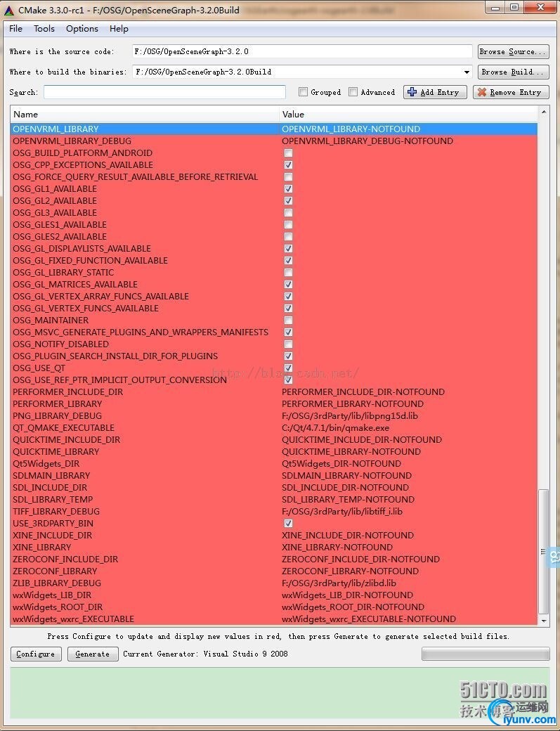The width and height of the screenshot is (560, 731).
Task: Select SDLMAIN_LIBRARY entry
Action: click(51, 476)
